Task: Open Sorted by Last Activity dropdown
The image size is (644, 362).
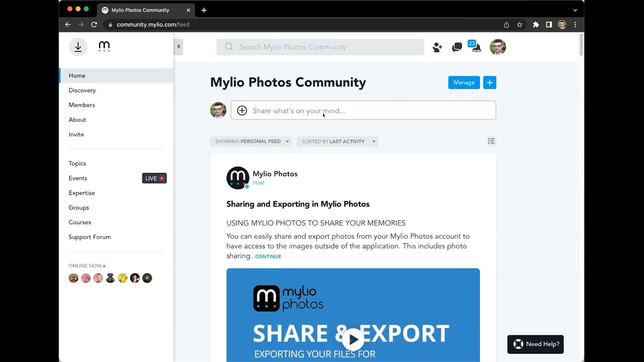Action: (x=337, y=141)
